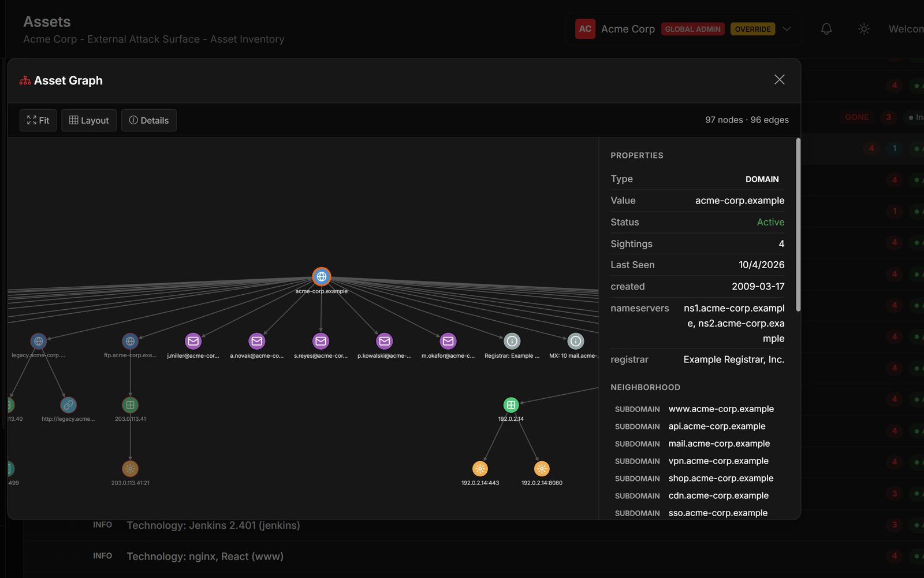Fit the graph to view
The image size is (924, 578).
coord(38,120)
